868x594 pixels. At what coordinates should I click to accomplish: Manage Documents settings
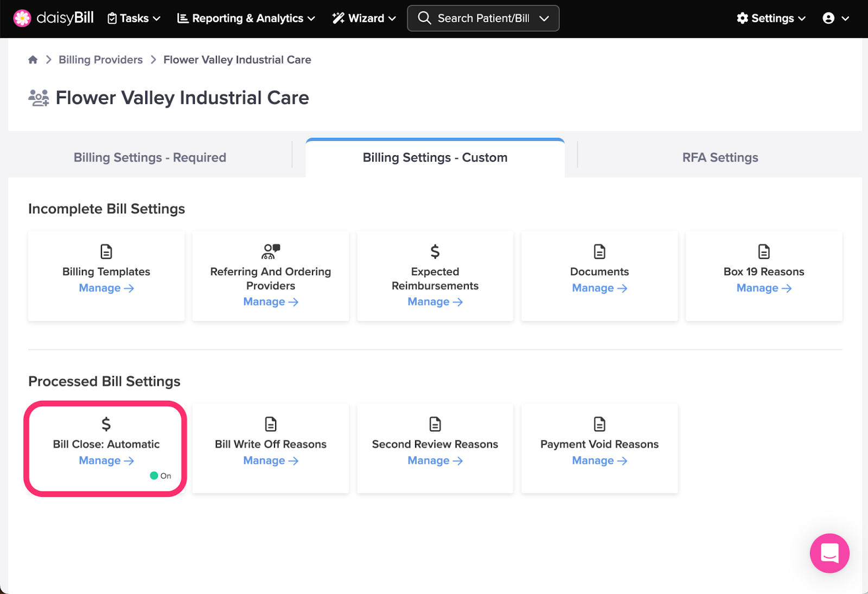(599, 288)
